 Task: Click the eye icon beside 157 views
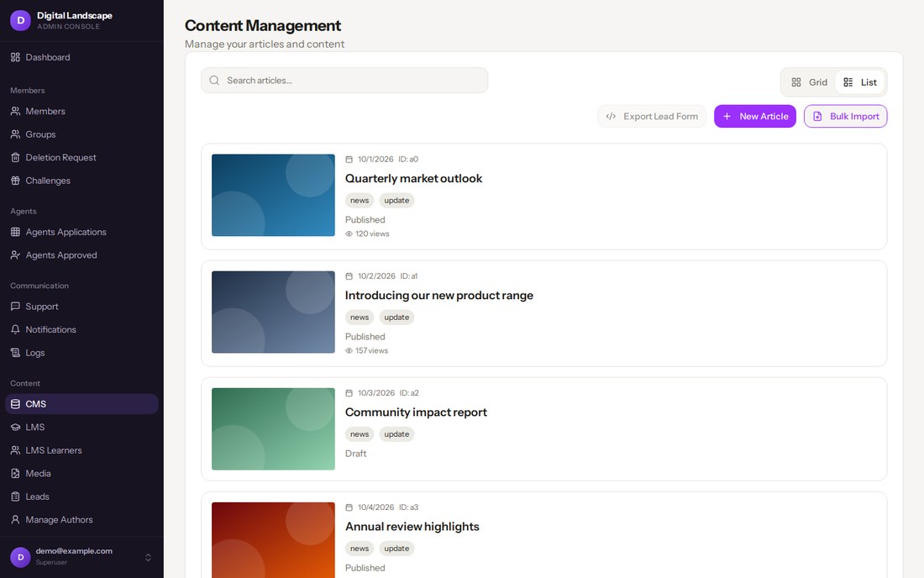tap(349, 350)
